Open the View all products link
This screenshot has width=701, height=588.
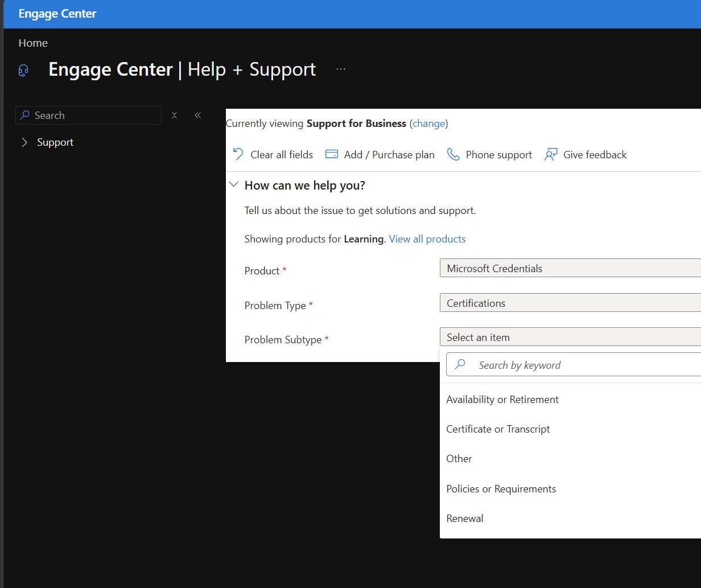point(427,239)
